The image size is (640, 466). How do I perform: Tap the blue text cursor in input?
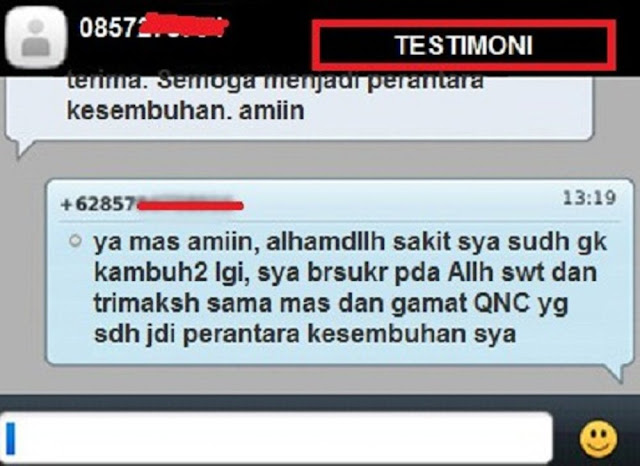11,439
